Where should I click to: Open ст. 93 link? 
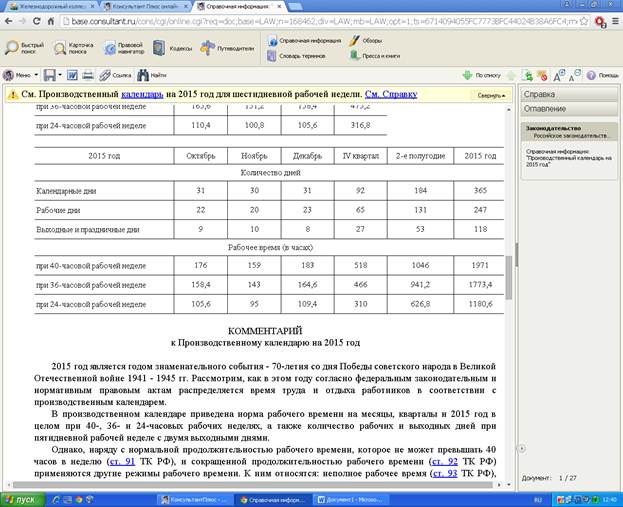445,474
